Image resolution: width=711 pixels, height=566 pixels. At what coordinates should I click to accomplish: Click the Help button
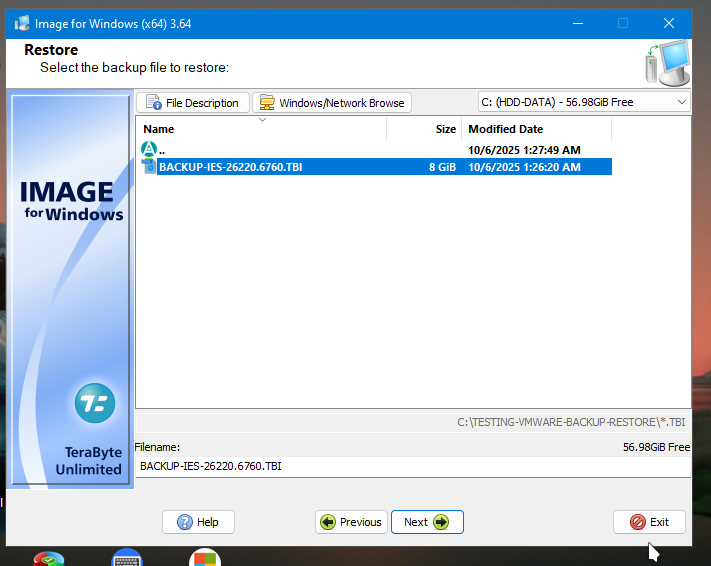click(198, 522)
